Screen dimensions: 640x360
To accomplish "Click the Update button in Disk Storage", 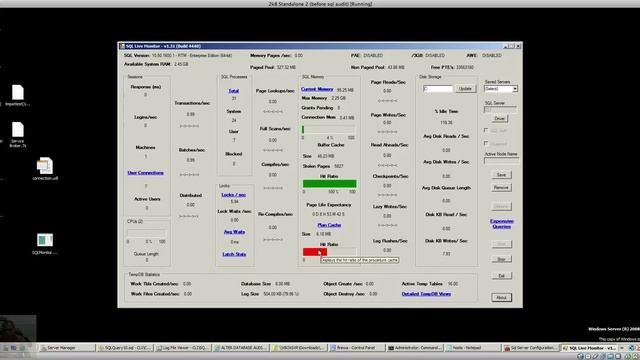I will [465, 89].
